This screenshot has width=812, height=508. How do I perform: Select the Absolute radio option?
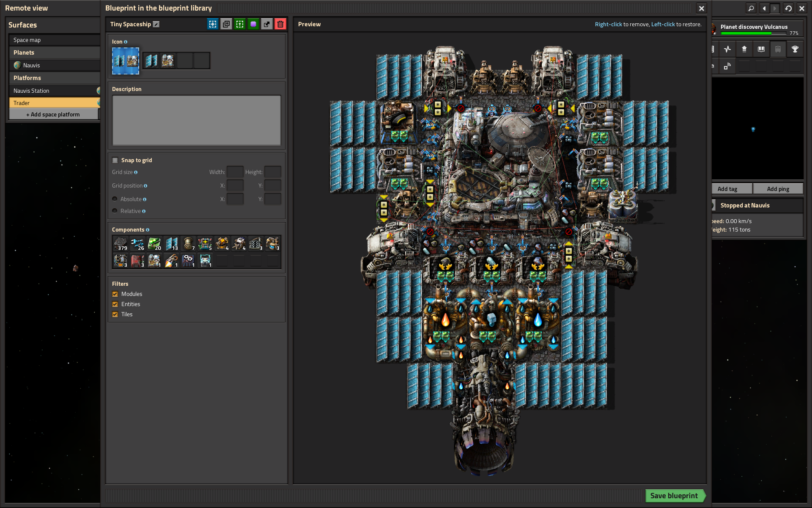(x=115, y=199)
